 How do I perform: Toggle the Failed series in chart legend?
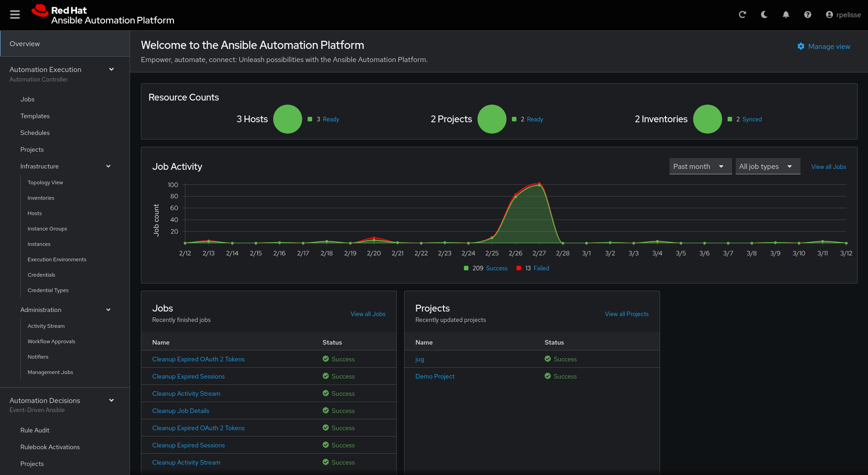(533, 268)
